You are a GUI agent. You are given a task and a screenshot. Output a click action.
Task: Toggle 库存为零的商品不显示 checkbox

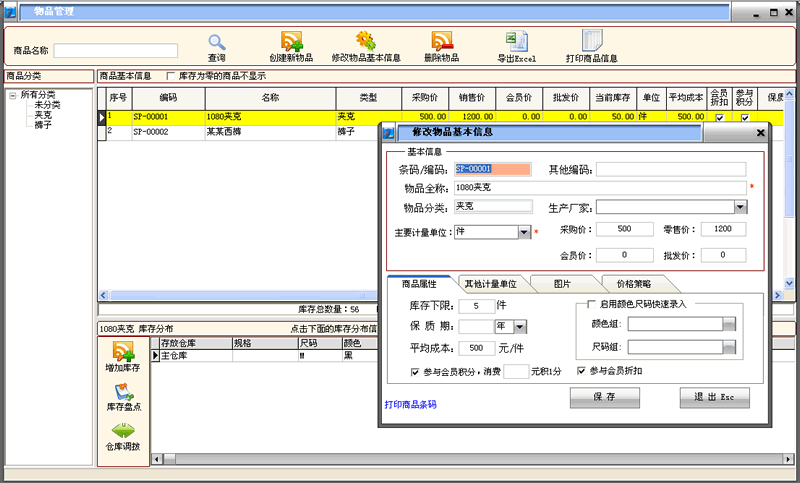[x=171, y=76]
